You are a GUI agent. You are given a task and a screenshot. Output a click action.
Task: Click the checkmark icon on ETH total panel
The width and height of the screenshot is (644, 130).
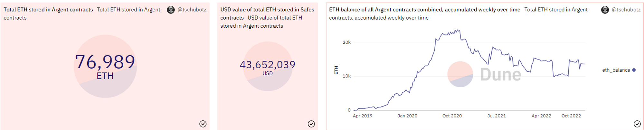click(x=203, y=124)
